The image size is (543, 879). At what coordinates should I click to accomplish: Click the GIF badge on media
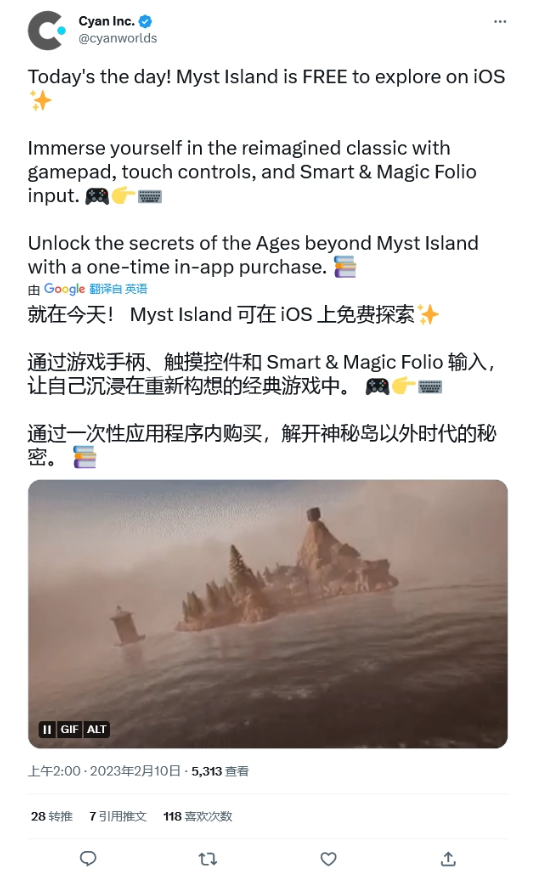click(x=69, y=729)
